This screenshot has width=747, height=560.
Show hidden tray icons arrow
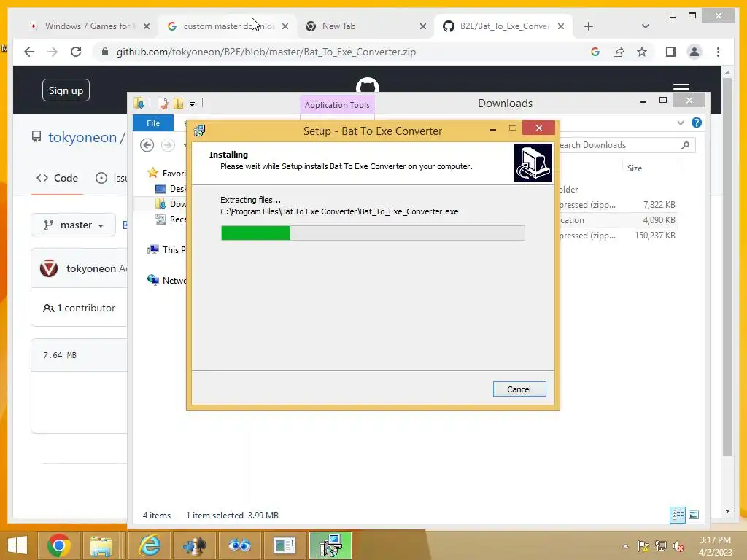click(x=625, y=546)
